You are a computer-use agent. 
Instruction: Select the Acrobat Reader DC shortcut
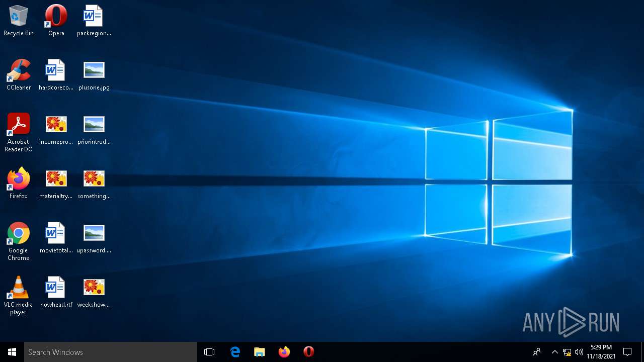tap(19, 133)
